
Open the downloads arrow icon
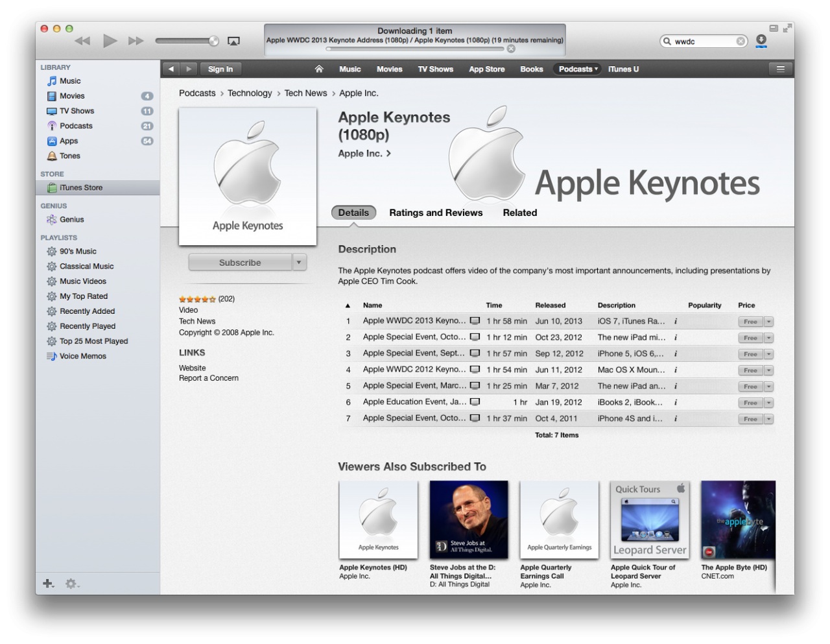click(761, 41)
